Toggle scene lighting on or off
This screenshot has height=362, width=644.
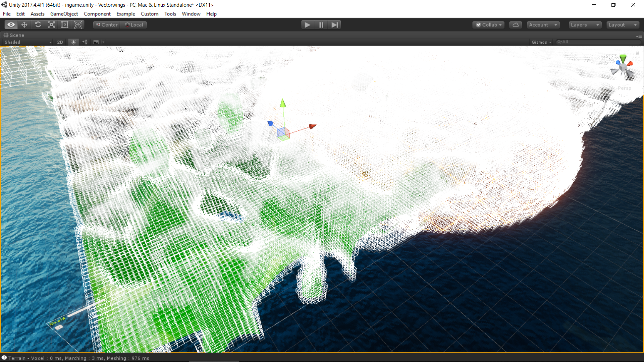(x=73, y=42)
